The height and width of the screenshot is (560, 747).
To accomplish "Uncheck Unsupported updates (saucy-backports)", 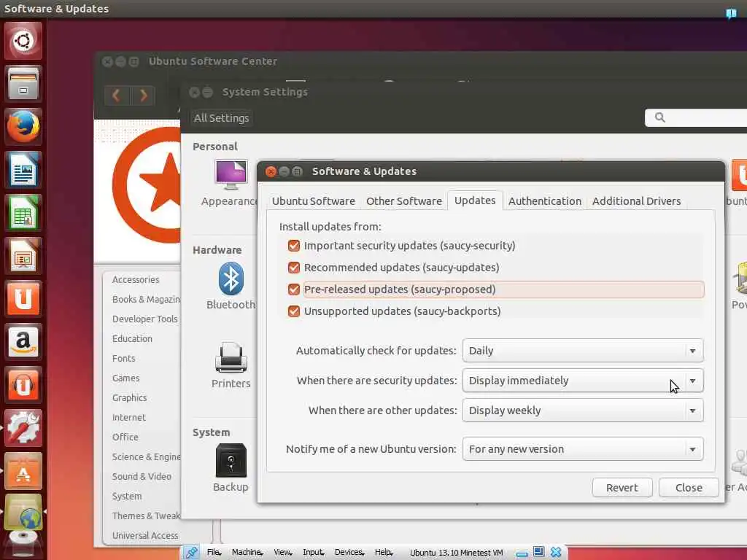I will pos(294,311).
